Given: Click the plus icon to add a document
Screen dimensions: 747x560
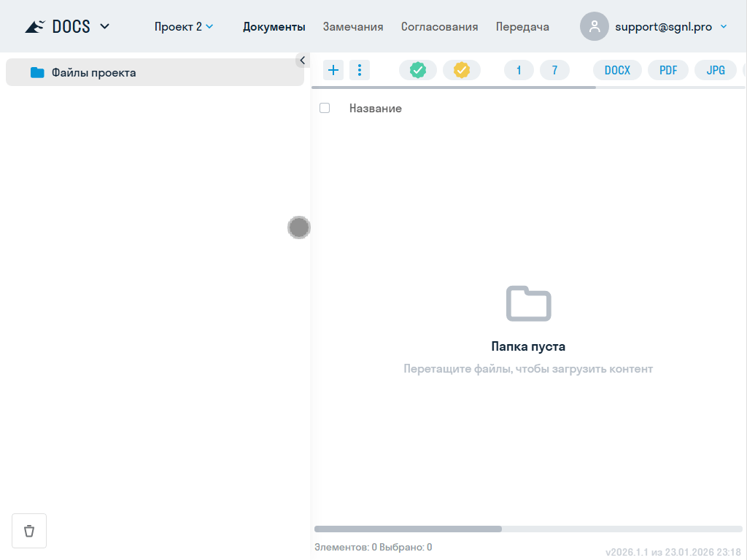Looking at the screenshot, I should pyautogui.click(x=333, y=70).
